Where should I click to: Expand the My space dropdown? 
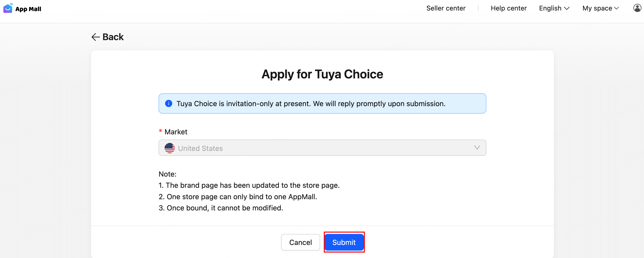click(x=600, y=8)
